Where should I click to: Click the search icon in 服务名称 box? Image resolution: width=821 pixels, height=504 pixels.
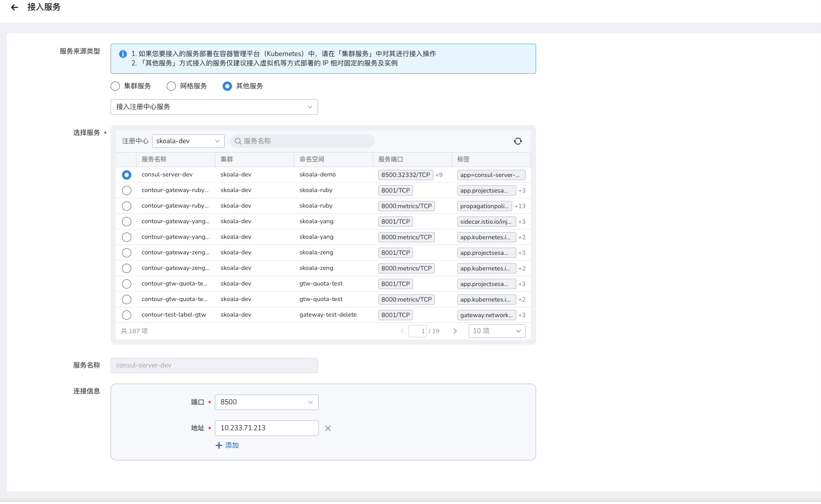pyautogui.click(x=238, y=141)
